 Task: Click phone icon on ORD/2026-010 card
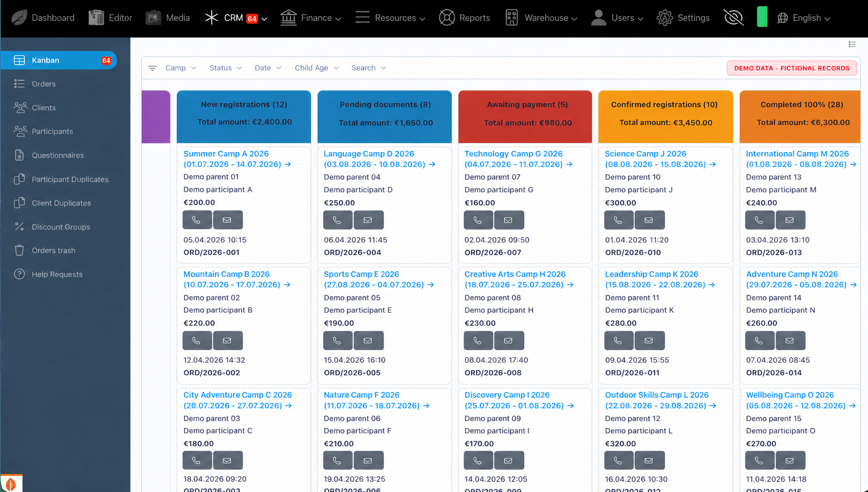[x=618, y=220]
